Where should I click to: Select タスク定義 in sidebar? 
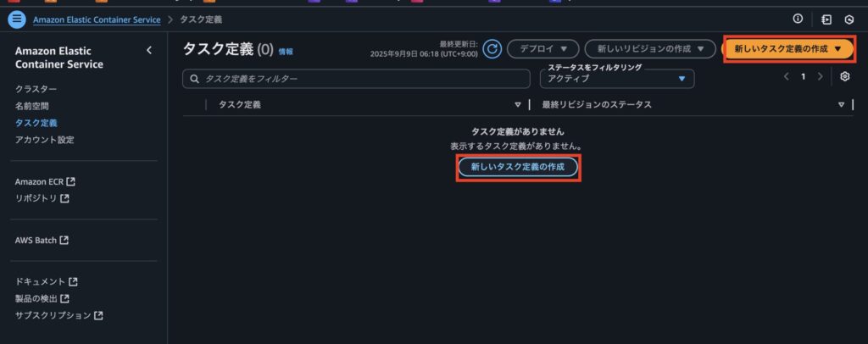(x=36, y=123)
